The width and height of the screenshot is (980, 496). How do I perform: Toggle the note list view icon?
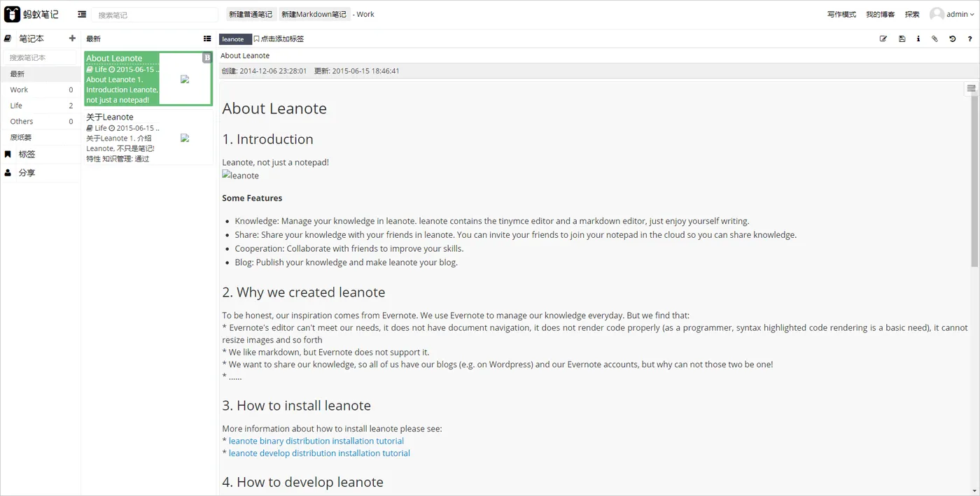coord(207,39)
